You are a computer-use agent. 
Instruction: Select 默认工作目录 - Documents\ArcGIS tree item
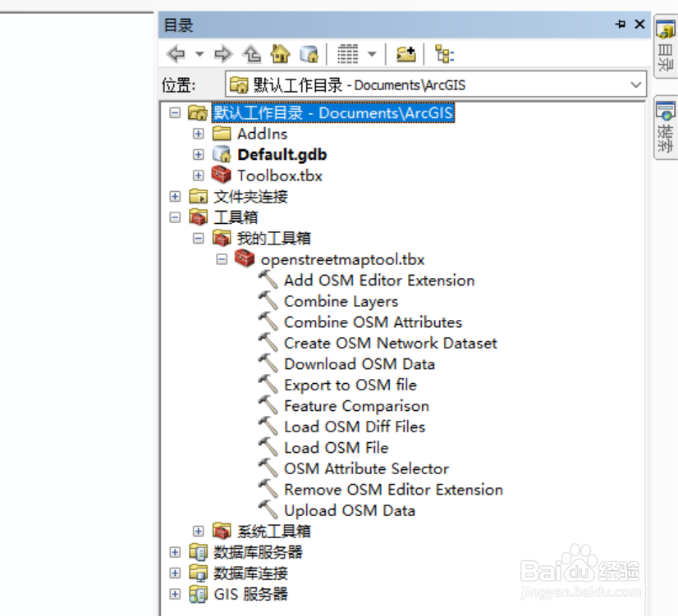point(333,112)
